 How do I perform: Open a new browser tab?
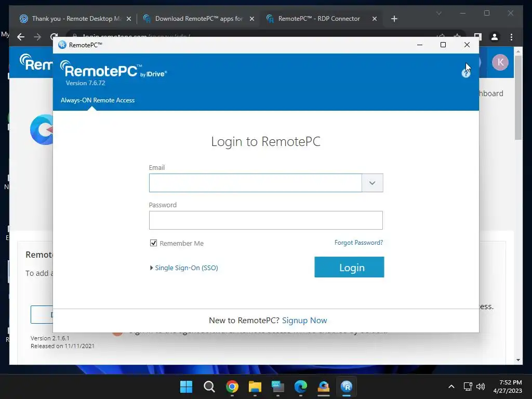394,19
